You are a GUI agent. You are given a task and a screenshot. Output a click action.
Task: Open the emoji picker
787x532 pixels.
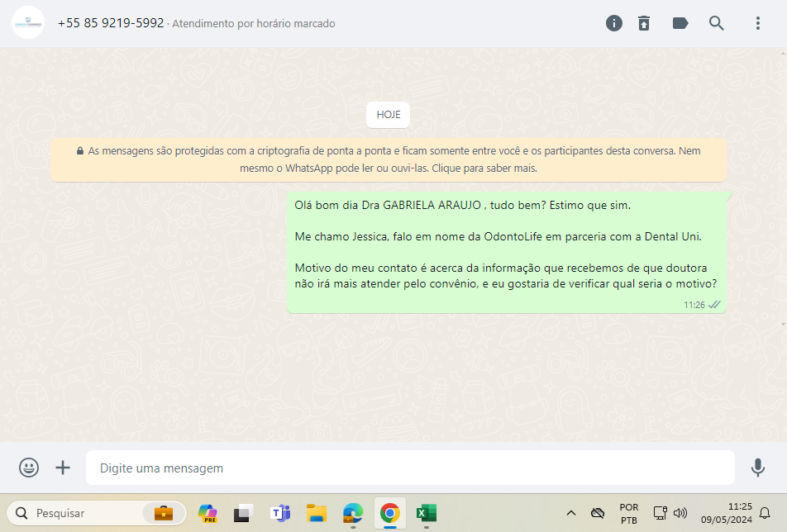[x=29, y=468]
